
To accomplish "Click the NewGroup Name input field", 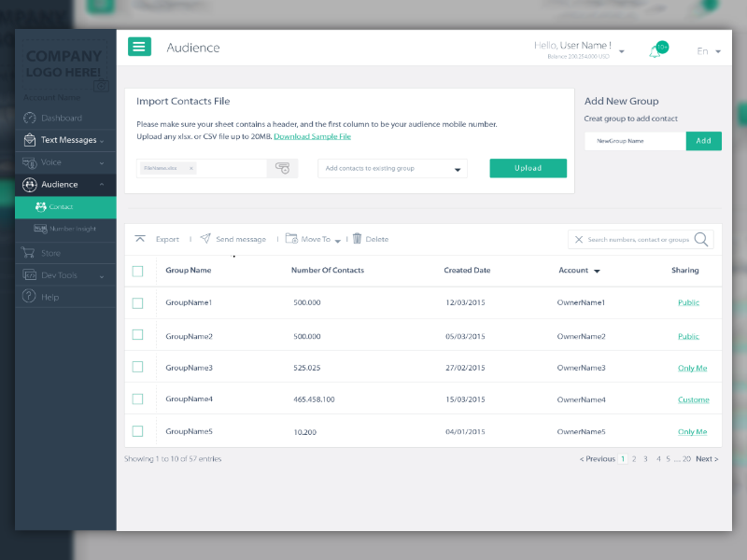I will pos(635,141).
